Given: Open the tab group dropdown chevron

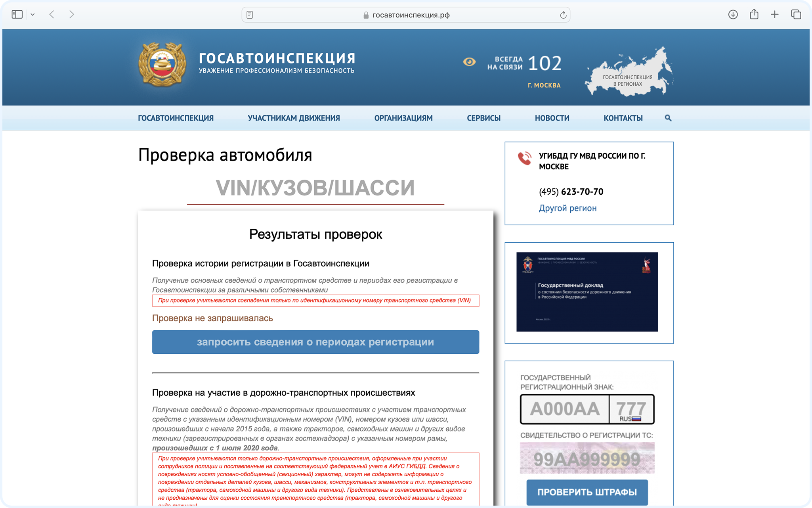Looking at the screenshot, I should [x=32, y=15].
